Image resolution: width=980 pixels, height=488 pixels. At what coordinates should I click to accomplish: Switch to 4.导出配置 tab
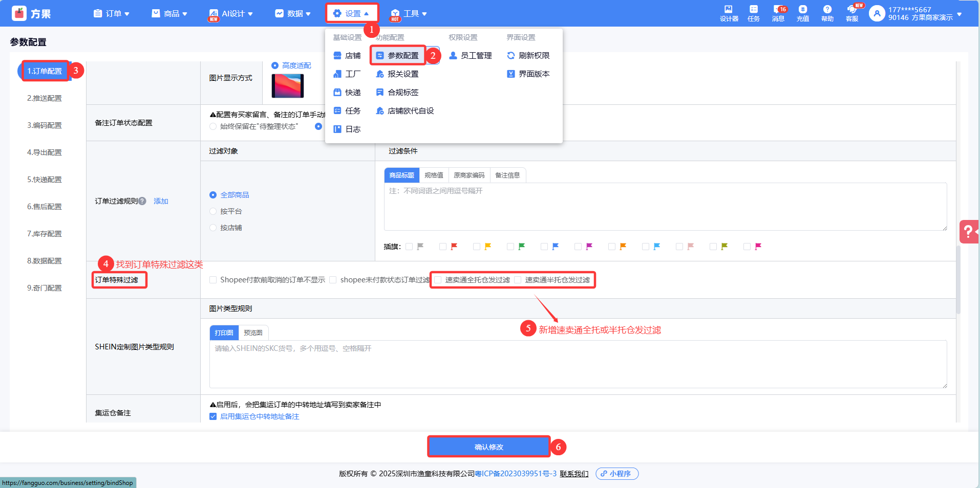click(x=45, y=152)
